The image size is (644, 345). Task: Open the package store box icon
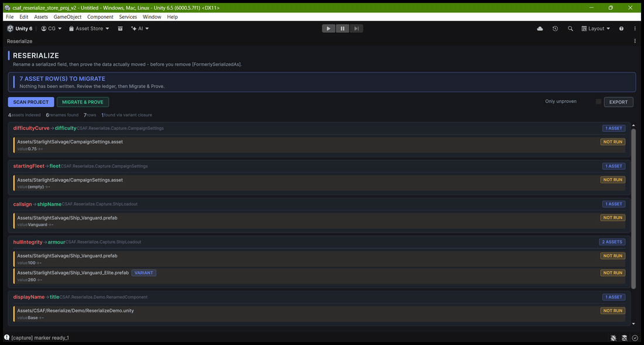(121, 28)
